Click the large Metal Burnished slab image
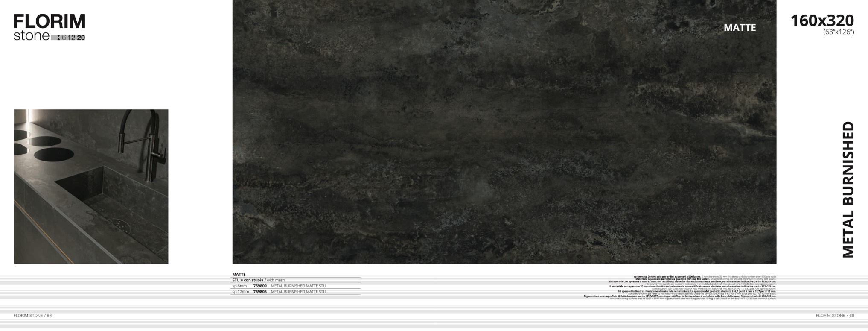The width and height of the screenshot is (868, 331). 504,132
